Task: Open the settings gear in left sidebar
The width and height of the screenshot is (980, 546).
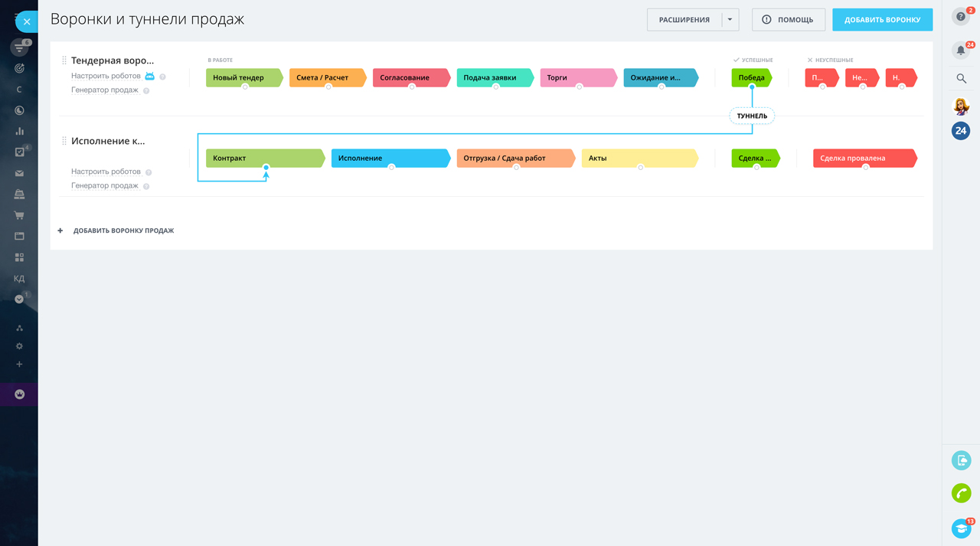Action: tap(19, 346)
